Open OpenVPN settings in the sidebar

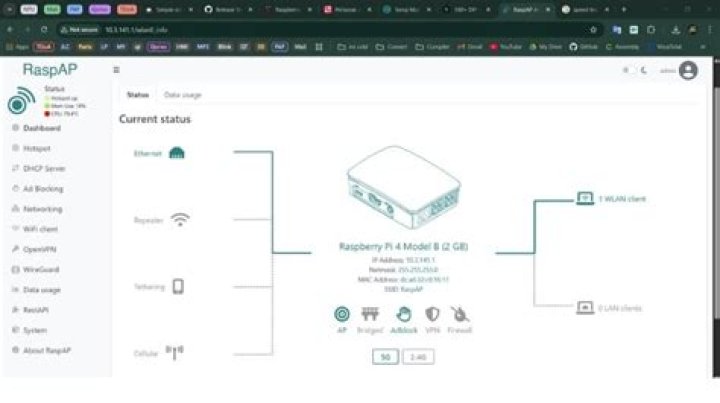pyautogui.click(x=34, y=249)
